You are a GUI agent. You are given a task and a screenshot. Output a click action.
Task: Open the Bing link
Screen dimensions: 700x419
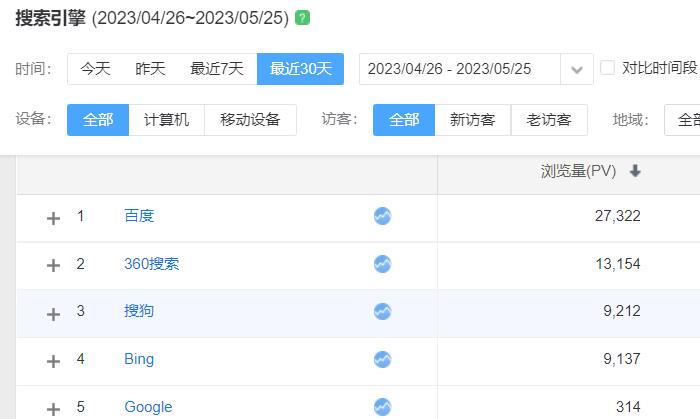coord(139,359)
